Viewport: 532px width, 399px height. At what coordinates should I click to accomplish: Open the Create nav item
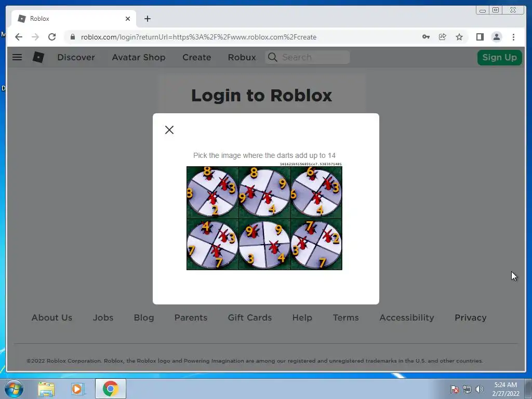coord(197,57)
